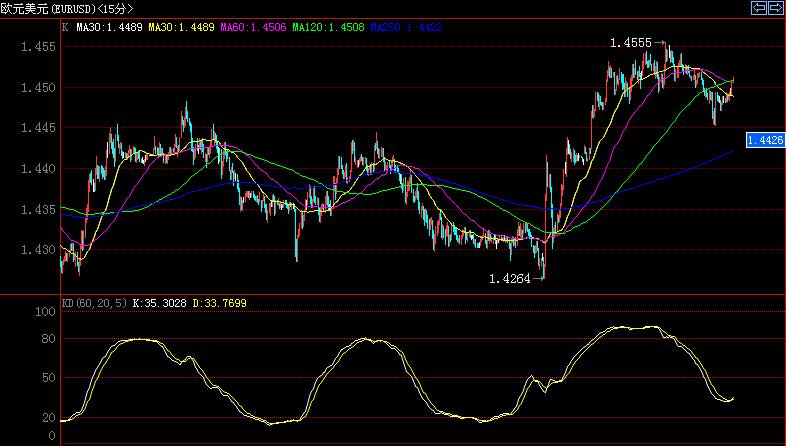Viewport: 786px width, 446px height.
Task: Click the left arrow navigation icon
Action: click(759, 8)
